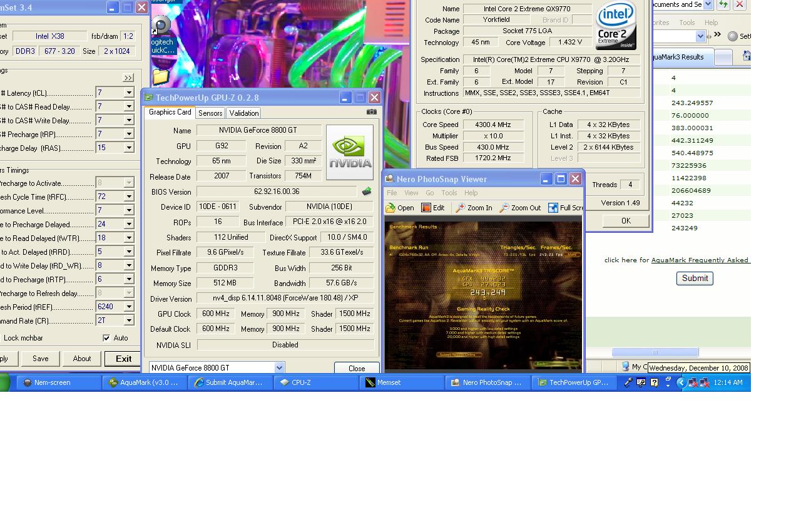Click the microphone icon in system tray
This screenshot has height=532, width=801.
point(628,382)
